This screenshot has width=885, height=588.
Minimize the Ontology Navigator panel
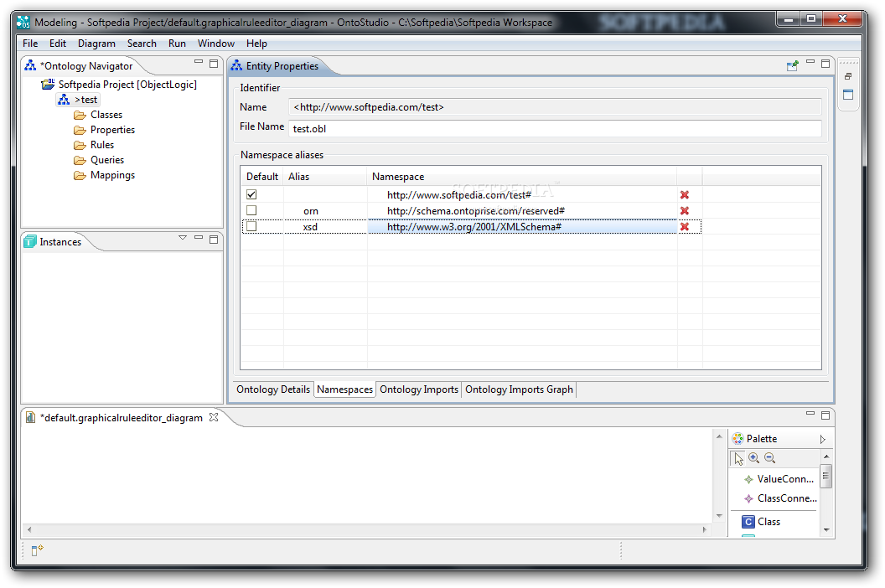coord(199,61)
